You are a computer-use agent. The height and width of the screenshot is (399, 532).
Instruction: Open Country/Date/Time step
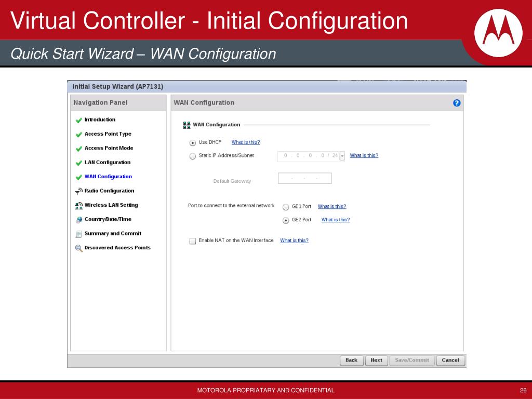[108, 219]
